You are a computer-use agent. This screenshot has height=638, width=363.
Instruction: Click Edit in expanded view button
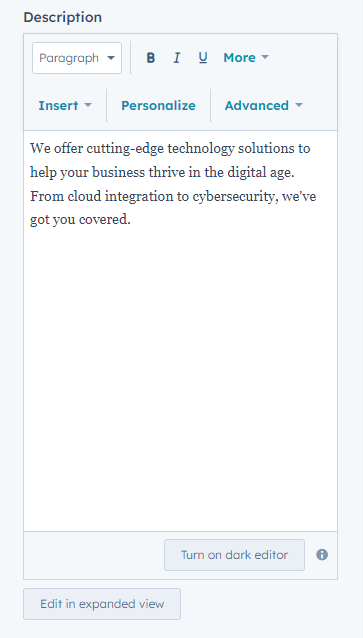[x=102, y=604]
